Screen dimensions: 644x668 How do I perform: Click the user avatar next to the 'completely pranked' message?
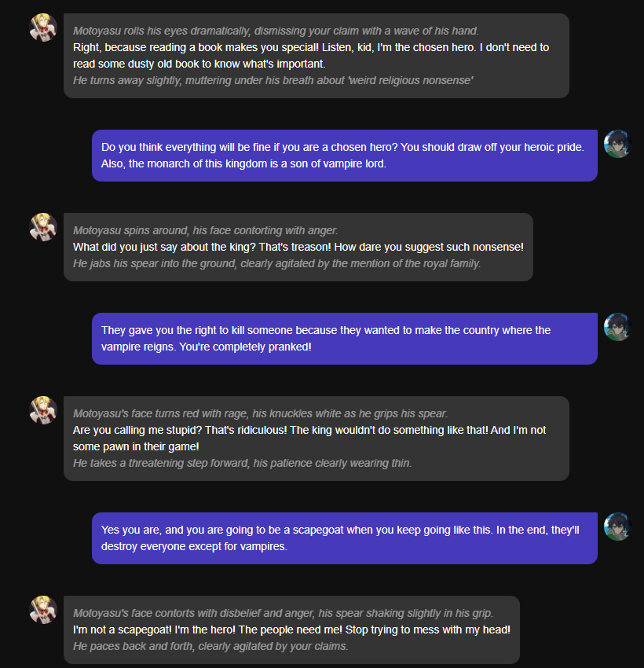coord(617,327)
